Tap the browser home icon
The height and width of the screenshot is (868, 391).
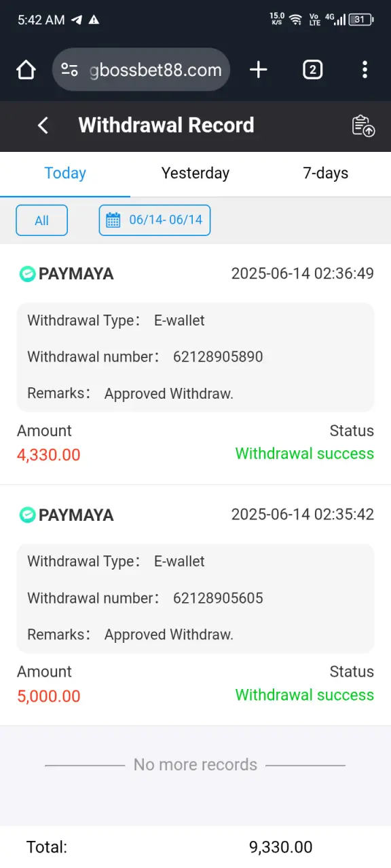click(26, 70)
